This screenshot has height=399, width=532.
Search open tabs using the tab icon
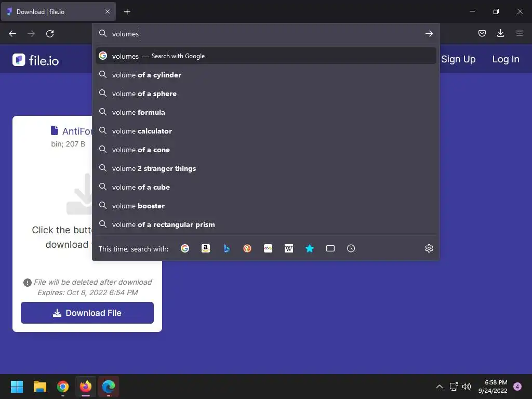330,248
